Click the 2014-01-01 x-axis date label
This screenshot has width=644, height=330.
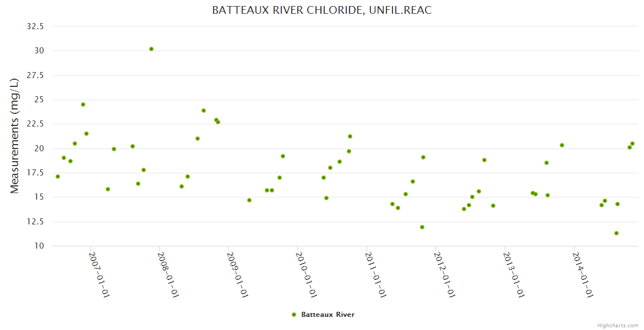[582, 275]
